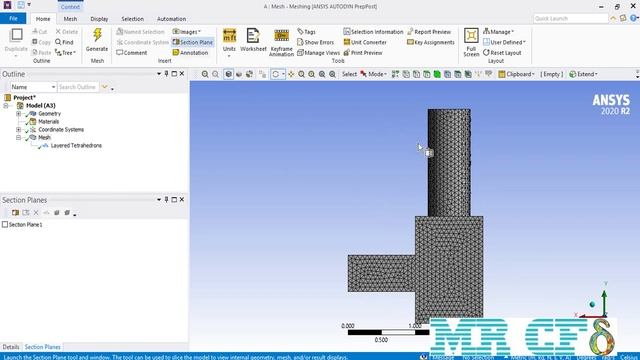This screenshot has width=640, height=360.
Task: Click the shaded exterior display cube icon
Action: pos(229,74)
